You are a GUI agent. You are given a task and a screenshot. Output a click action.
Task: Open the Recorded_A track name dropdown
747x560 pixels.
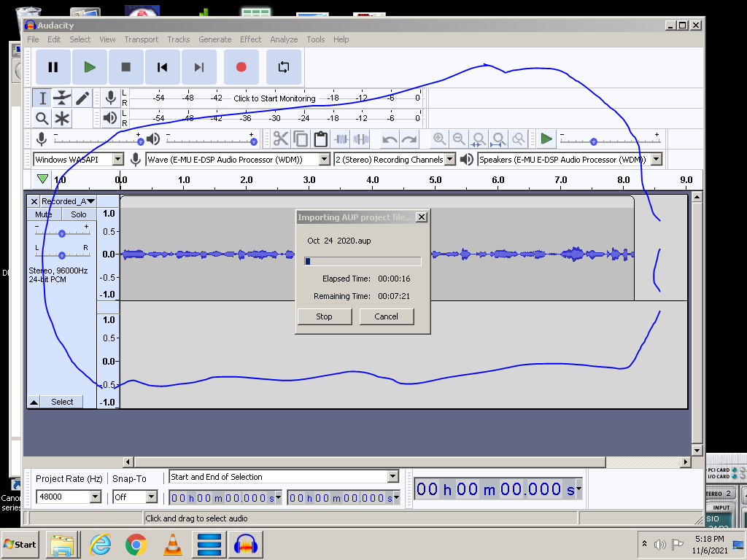point(68,201)
